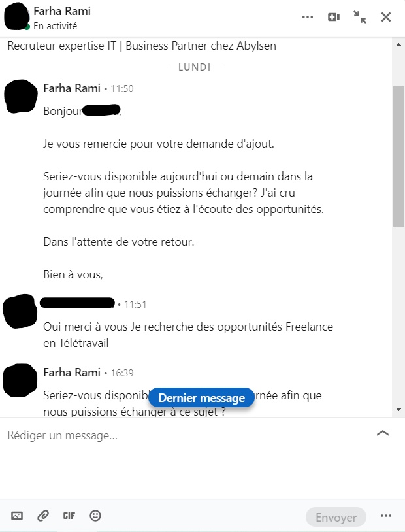The image size is (405, 532).
Task: Click Farha Rami's name on the 11:50 message
Action: click(x=72, y=88)
